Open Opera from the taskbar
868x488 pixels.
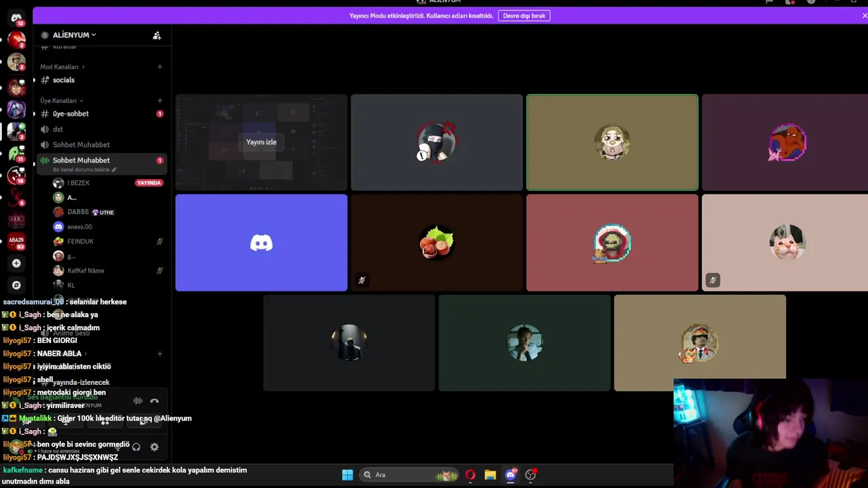click(x=470, y=475)
